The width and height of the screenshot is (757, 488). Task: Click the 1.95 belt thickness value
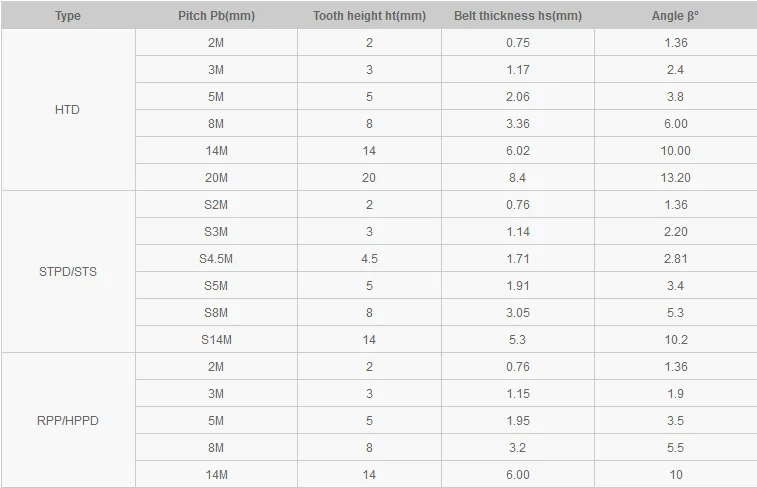(x=518, y=421)
